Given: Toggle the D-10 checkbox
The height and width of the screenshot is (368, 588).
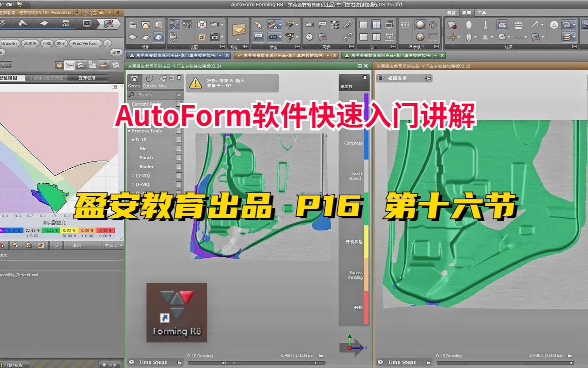Looking at the screenshot, I should pyautogui.click(x=179, y=140).
